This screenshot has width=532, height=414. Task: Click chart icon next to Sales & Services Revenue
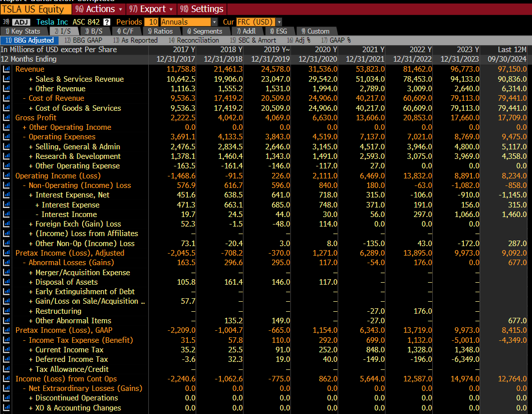[6, 79]
